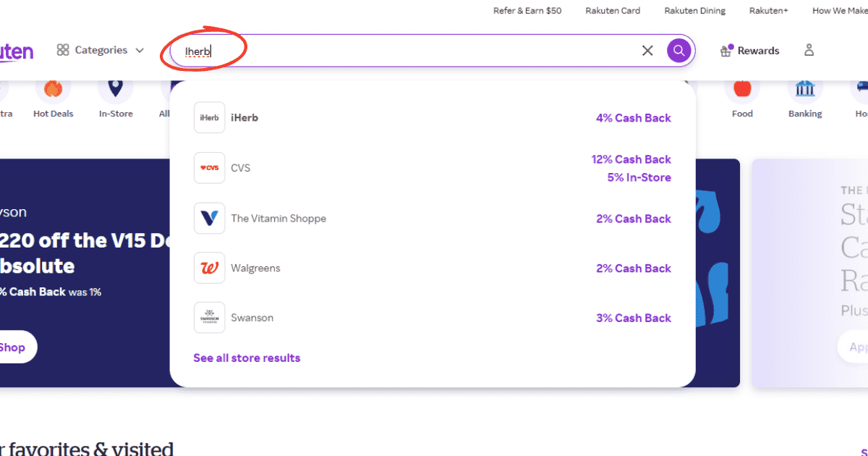The image size is (868, 456).
Task: Click the Walgreens suggestion name
Action: click(x=255, y=268)
